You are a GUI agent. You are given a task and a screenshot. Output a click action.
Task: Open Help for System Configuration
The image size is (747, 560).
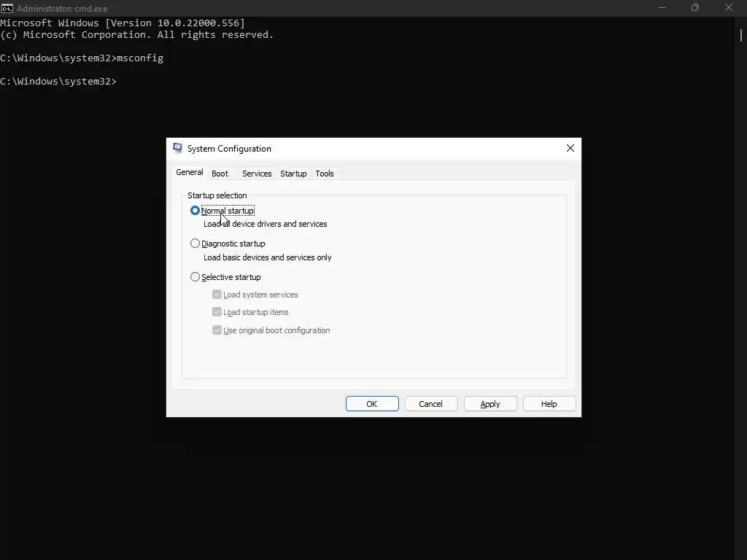pos(549,404)
